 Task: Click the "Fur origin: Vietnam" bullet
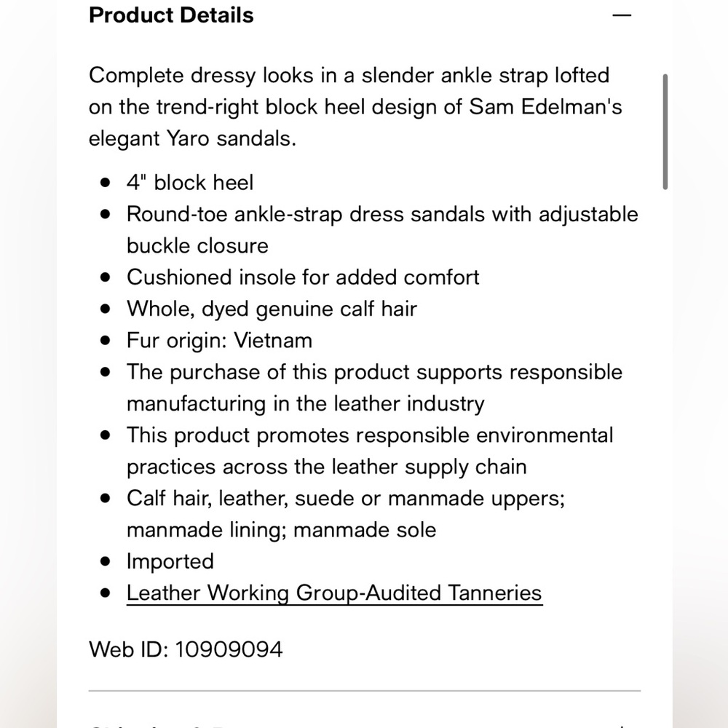(x=219, y=340)
